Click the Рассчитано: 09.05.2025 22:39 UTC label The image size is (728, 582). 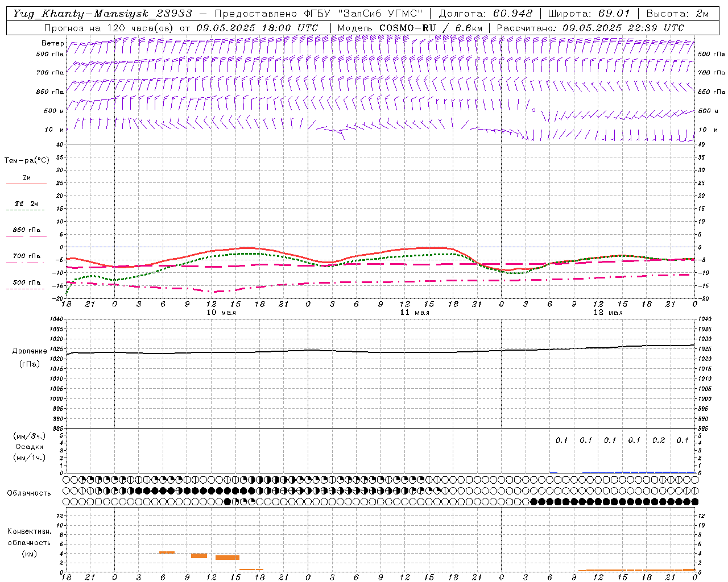click(x=590, y=28)
